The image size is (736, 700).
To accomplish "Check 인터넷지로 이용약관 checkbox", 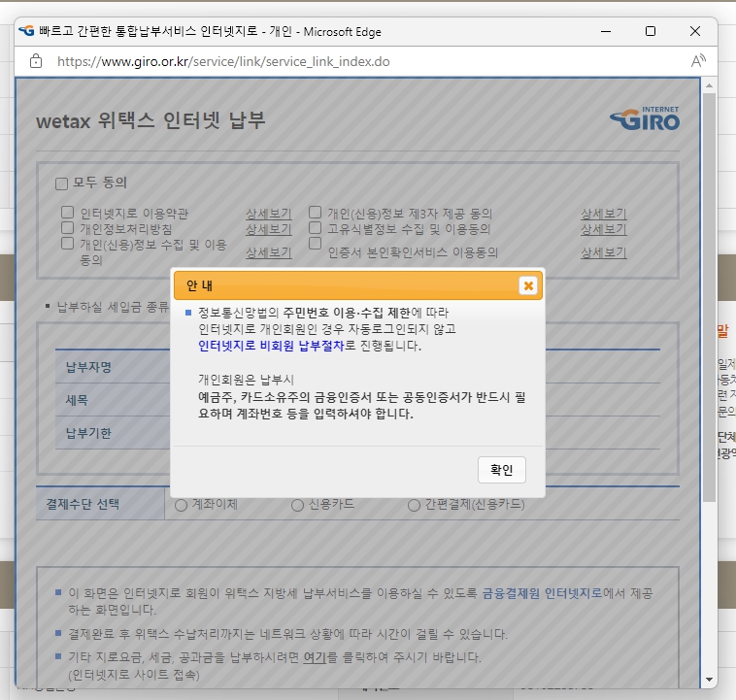I will [x=68, y=213].
